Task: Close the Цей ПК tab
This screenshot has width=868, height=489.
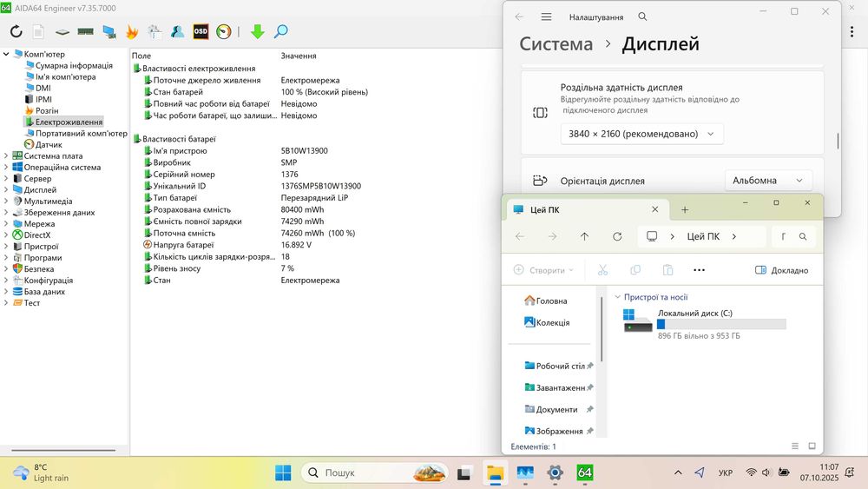Action: 654,209
